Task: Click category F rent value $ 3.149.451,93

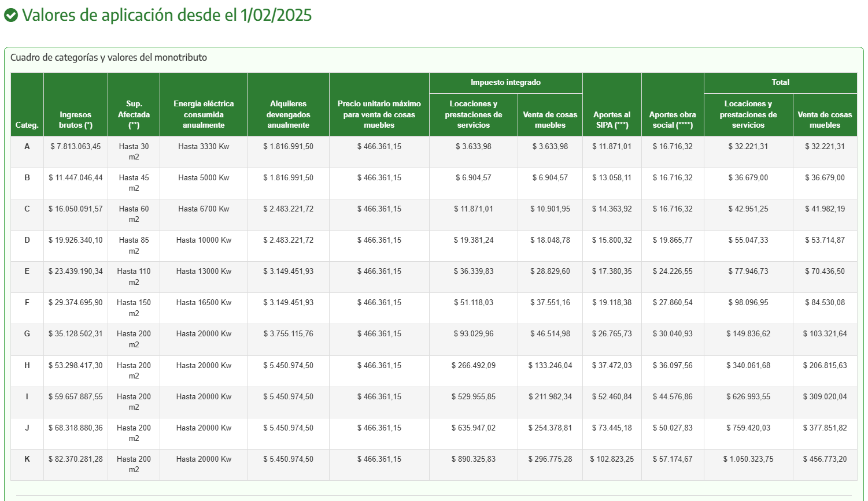Action: [x=289, y=303]
